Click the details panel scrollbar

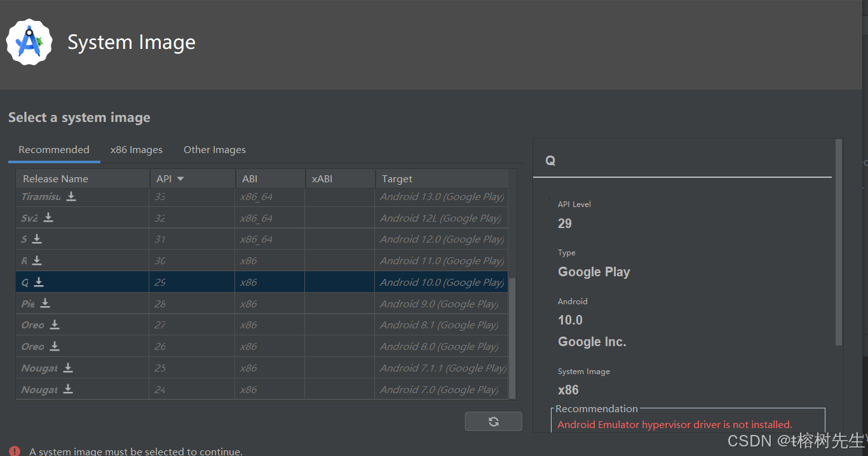pyautogui.click(x=839, y=241)
